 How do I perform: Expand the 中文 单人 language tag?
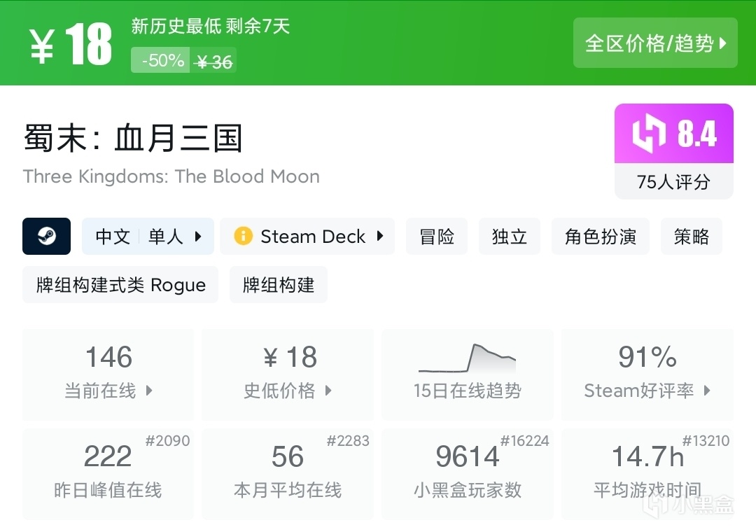coord(198,237)
